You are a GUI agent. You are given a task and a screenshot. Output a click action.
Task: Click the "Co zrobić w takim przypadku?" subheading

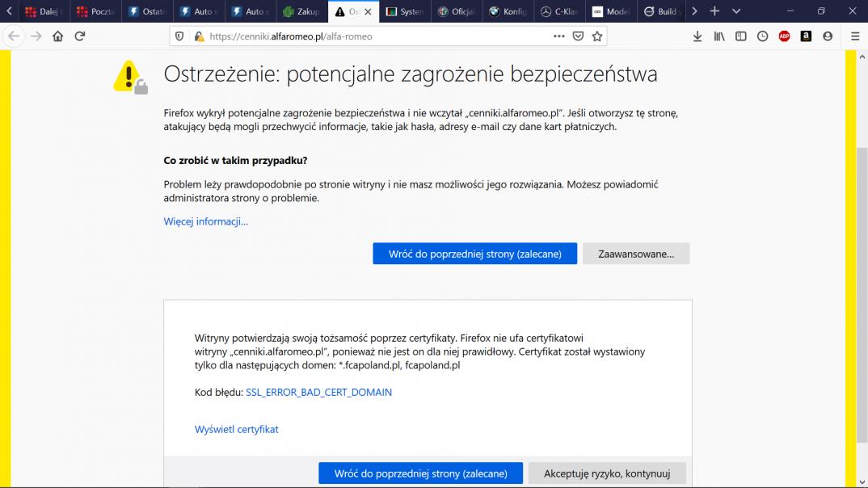pos(235,161)
